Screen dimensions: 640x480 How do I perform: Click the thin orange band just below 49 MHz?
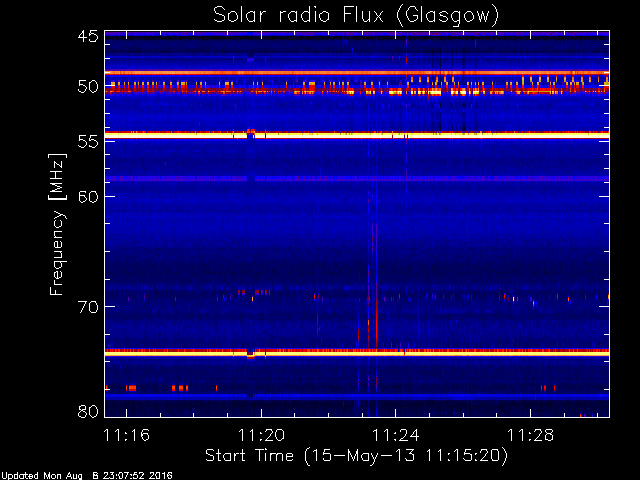[357, 73]
